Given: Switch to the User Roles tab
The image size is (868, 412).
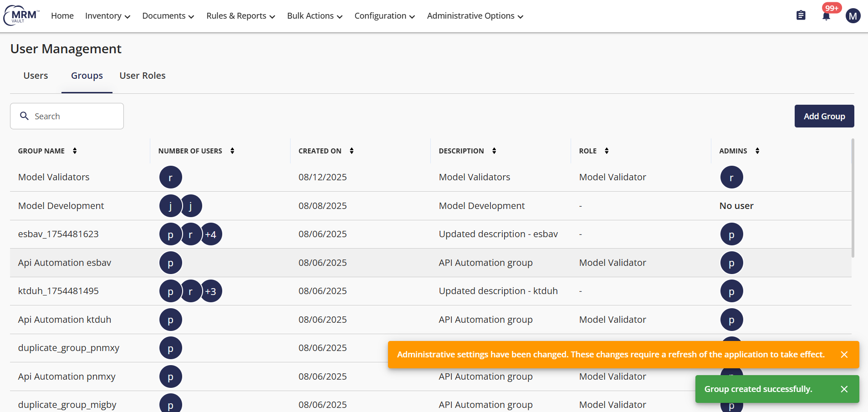Looking at the screenshot, I should [142, 76].
